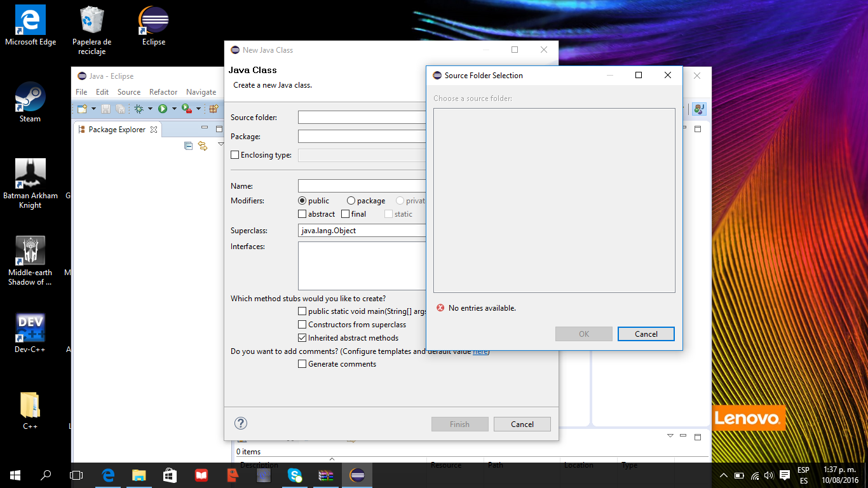This screenshot has height=488, width=868.
Task: Cancel the Source Folder Selection dialog
Action: click(x=646, y=334)
